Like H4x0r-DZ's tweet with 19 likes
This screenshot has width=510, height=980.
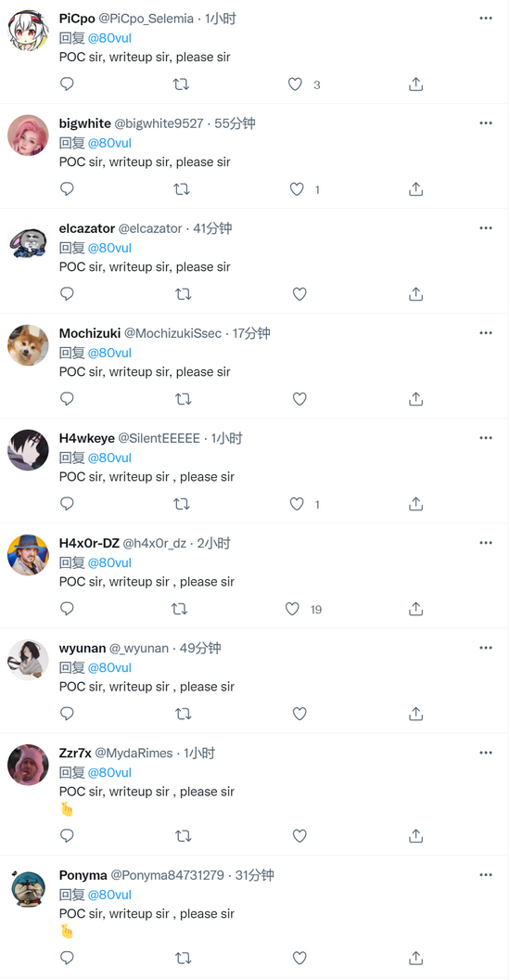292,609
